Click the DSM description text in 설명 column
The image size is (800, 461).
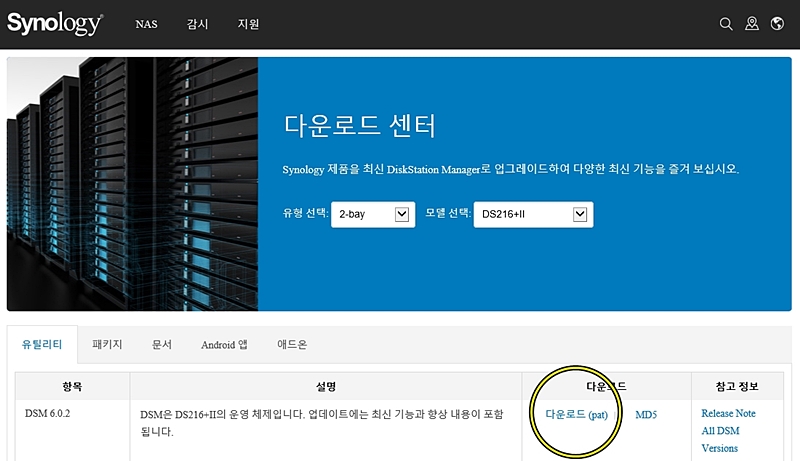[x=322, y=422]
